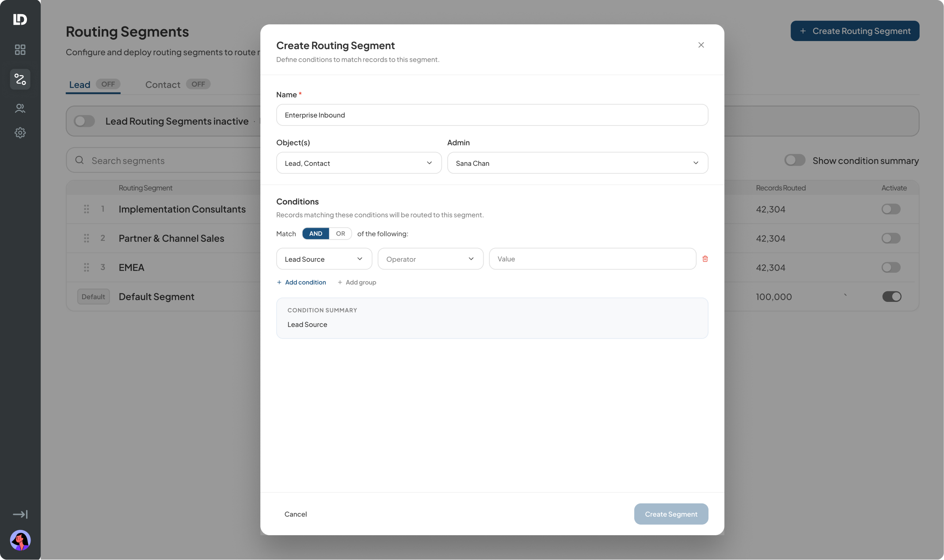Screen dimensions: 944x560
Task: Open the settings gear in sidebar
Action: pyautogui.click(x=20, y=133)
